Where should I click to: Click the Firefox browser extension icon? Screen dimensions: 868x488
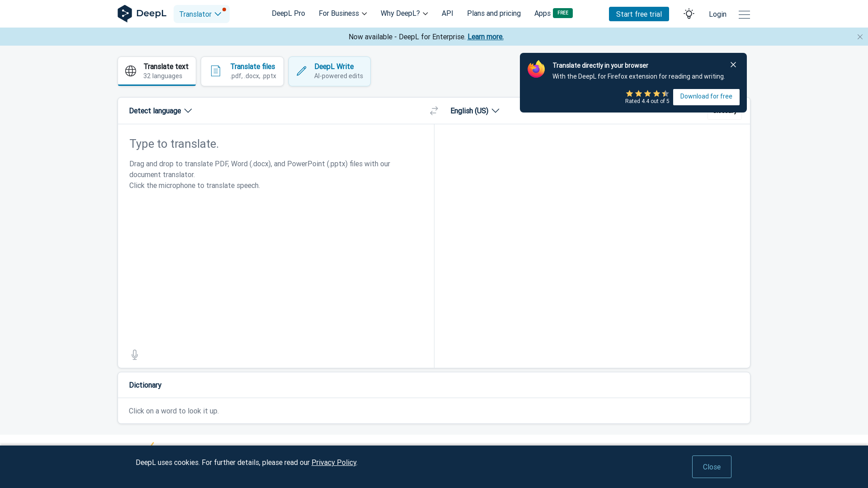535,69
